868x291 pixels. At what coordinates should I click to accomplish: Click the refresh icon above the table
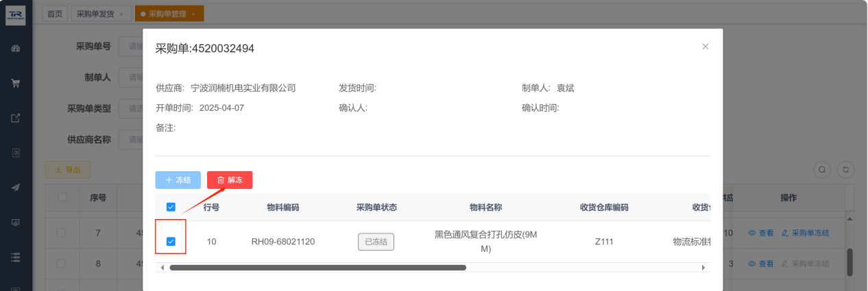[x=846, y=170]
